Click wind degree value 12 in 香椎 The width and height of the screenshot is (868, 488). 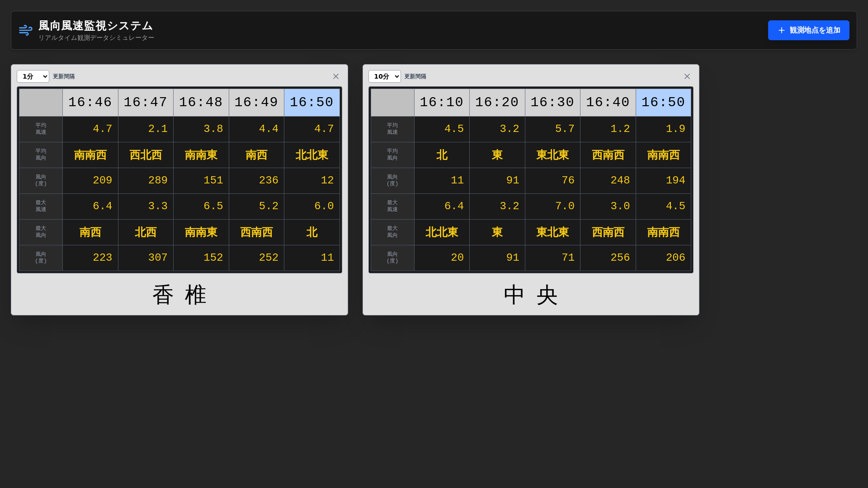[312, 181]
